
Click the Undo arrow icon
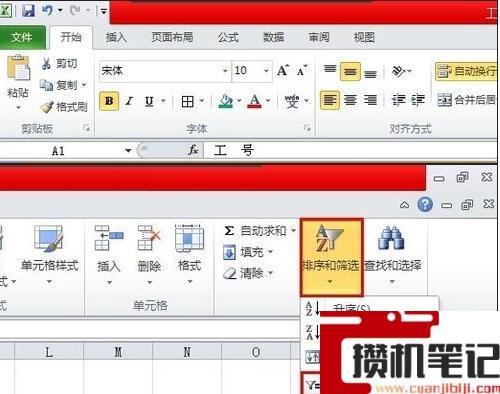tap(47, 10)
